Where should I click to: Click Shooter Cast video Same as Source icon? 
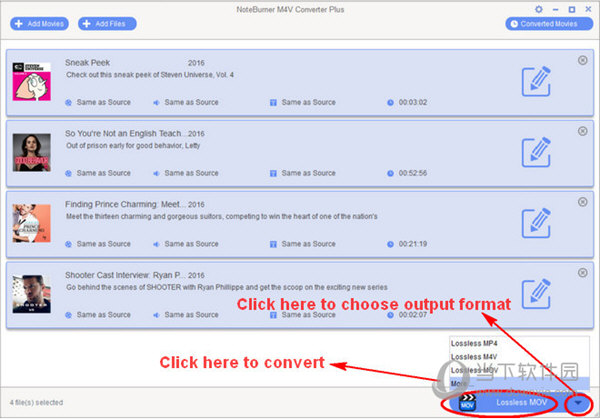tap(68, 315)
